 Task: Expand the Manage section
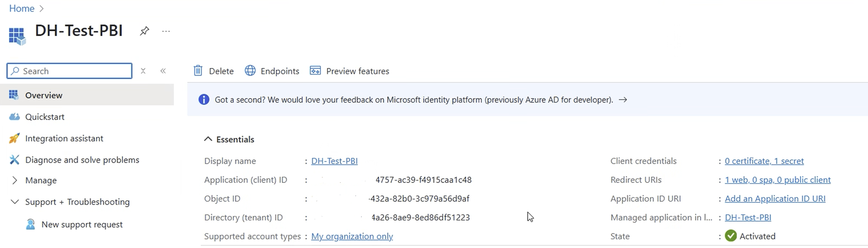click(14, 180)
